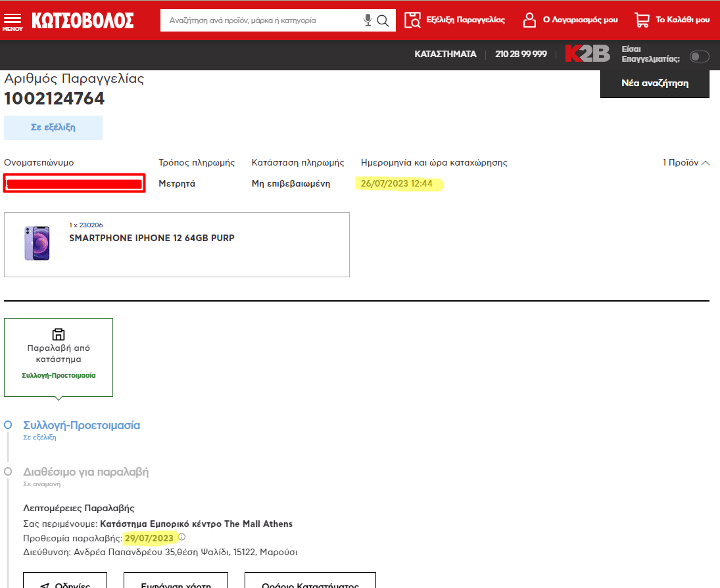
Task: Click the K2B logo
Action: (587, 54)
